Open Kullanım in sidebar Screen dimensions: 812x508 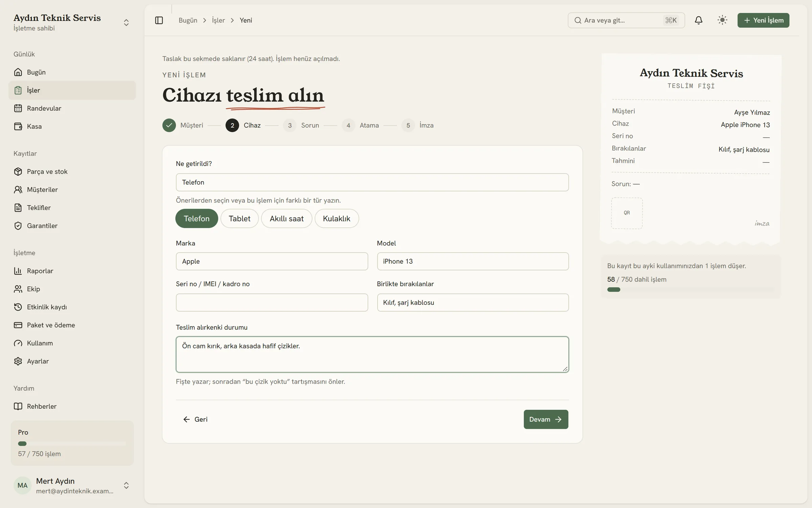72,343
